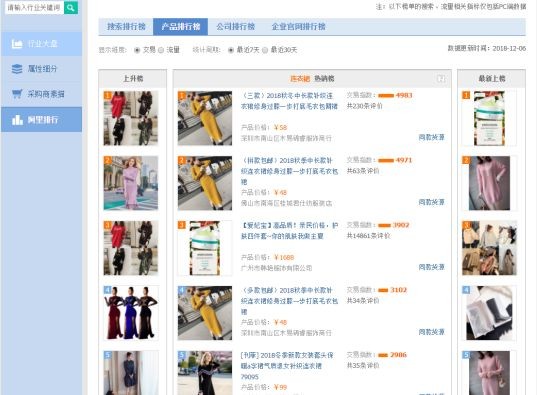Open yellow dress image for 〈多款包邮〉 product
This screenshot has height=395, width=537.
pyautogui.click(x=205, y=313)
